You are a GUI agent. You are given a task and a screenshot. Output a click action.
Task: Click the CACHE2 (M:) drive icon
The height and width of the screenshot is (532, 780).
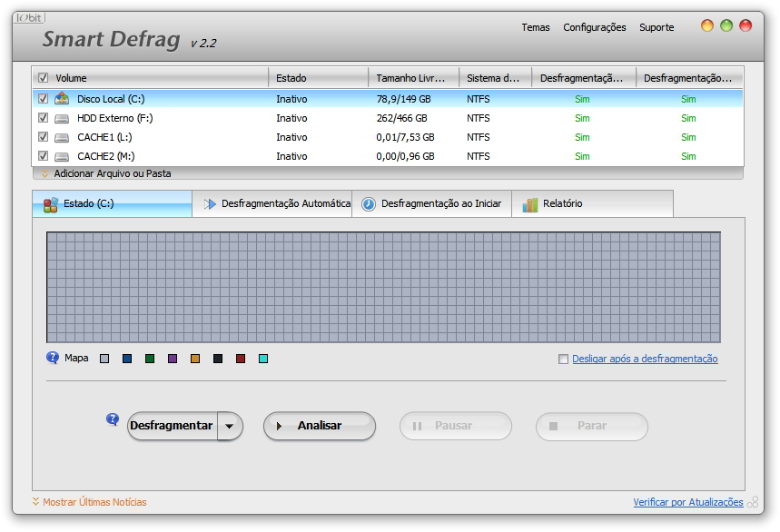pos(62,157)
